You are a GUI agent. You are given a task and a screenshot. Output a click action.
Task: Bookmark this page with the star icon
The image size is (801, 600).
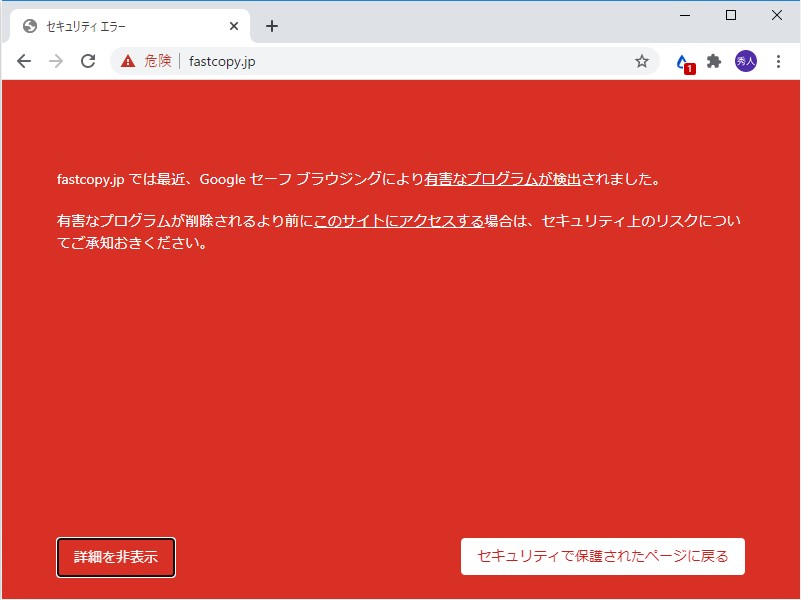pyautogui.click(x=641, y=60)
